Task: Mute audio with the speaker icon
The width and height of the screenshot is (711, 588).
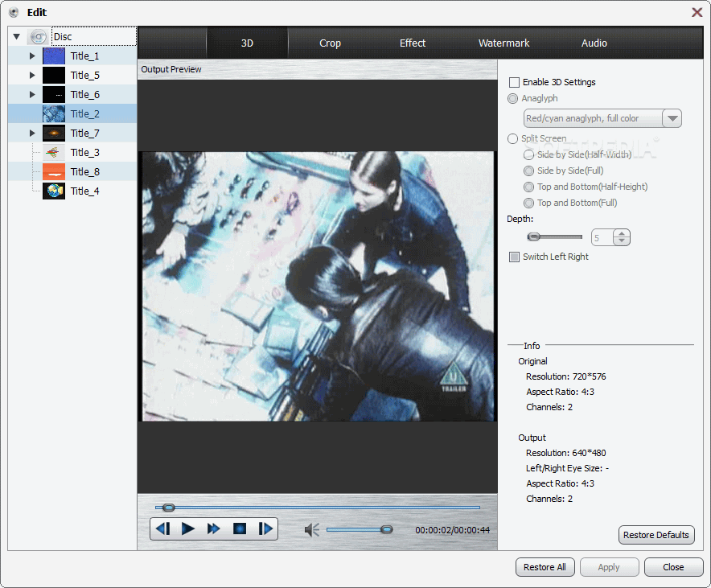Action: click(x=312, y=529)
